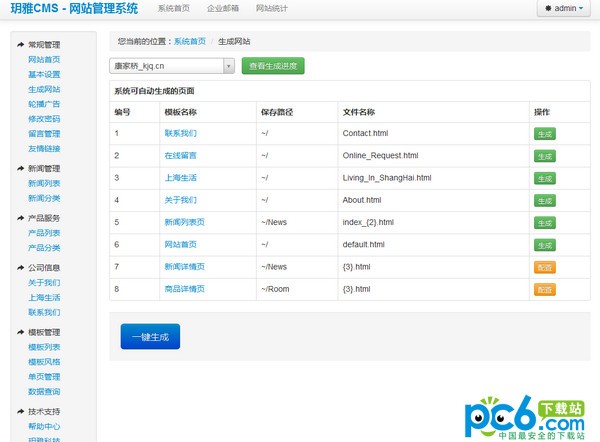Viewport: 600px width, 442px height.
Task: Open 单页管理 in the sidebar
Action: coord(44,377)
